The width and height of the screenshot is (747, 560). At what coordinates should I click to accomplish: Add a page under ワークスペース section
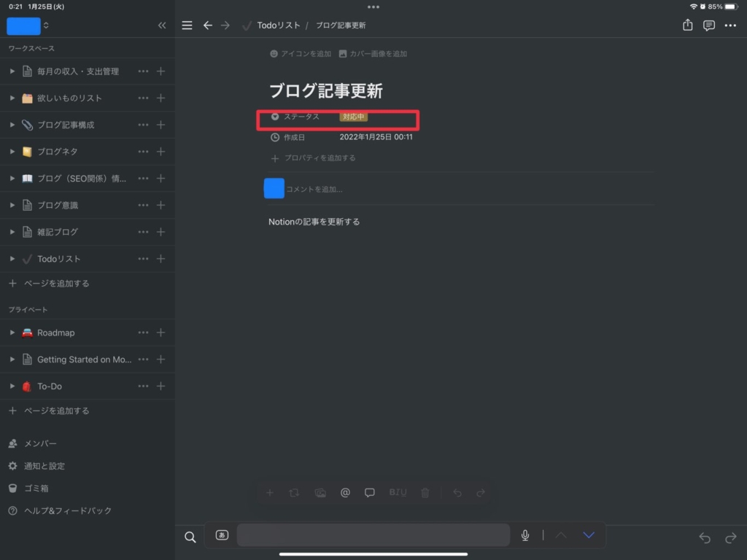pyautogui.click(x=49, y=284)
